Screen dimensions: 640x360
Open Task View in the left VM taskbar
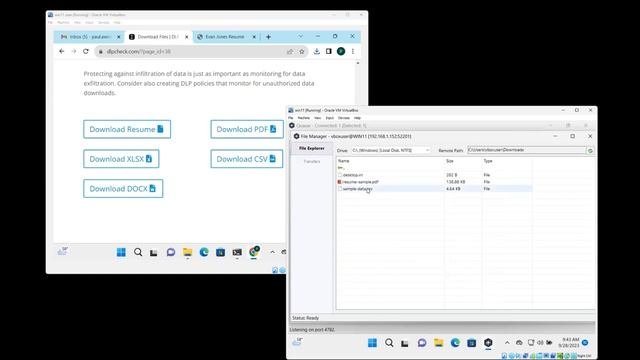tap(154, 253)
